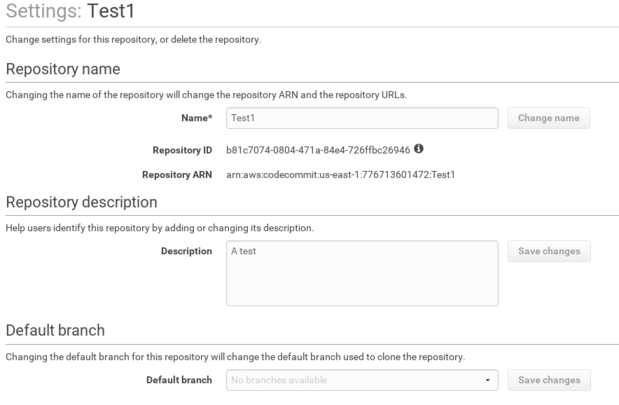The width and height of the screenshot is (619, 405).
Task: Click the Repository ARN label
Action: 177,175
